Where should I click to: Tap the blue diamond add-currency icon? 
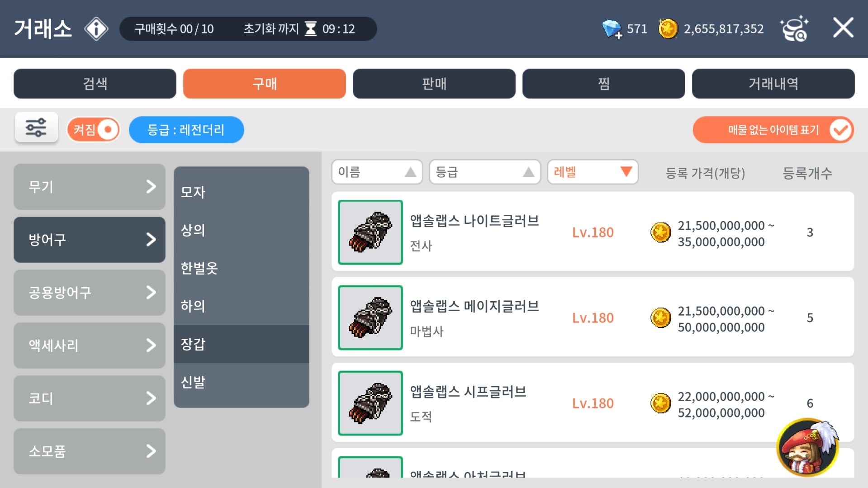tap(612, 29)
